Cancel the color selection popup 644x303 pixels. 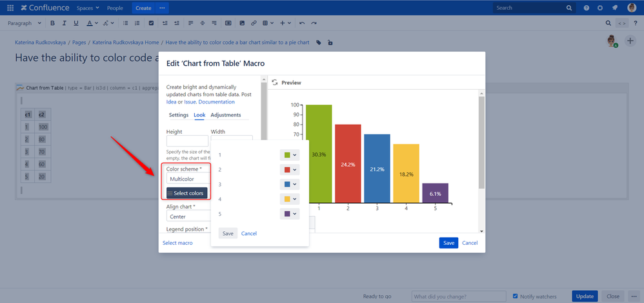249,233
